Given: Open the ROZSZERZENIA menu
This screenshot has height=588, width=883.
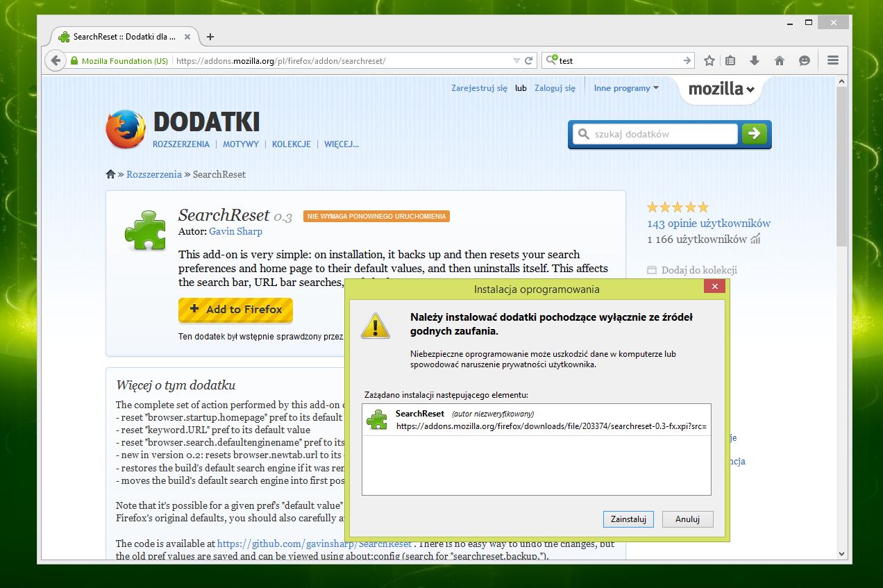Looking at the screenshot, I should (x=180, y=144).
